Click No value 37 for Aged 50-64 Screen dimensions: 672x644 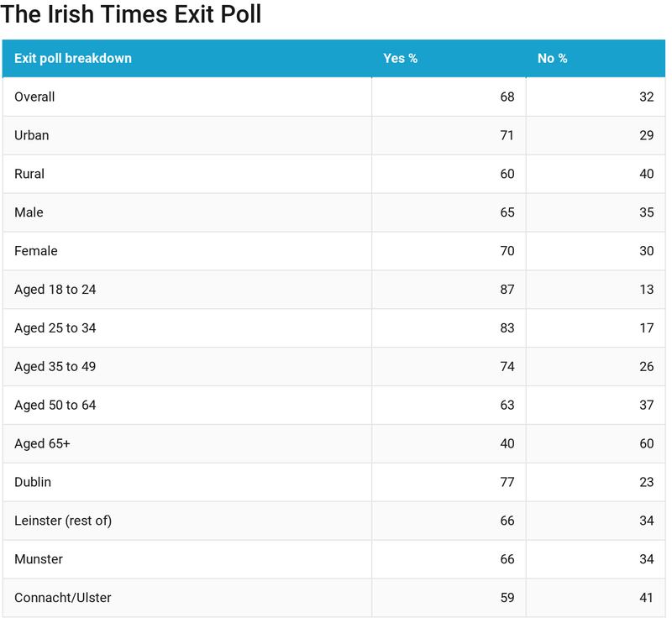tap(646, 406)
